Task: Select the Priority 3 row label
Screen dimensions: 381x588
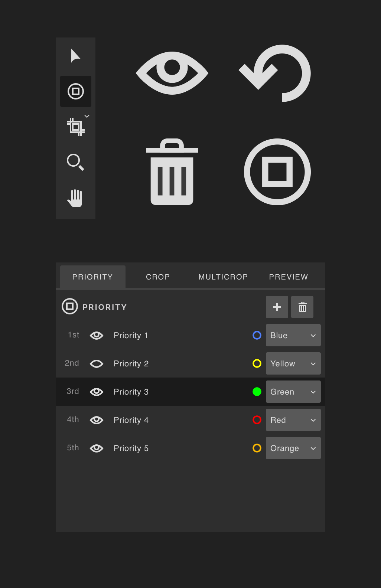Action: 131,392
